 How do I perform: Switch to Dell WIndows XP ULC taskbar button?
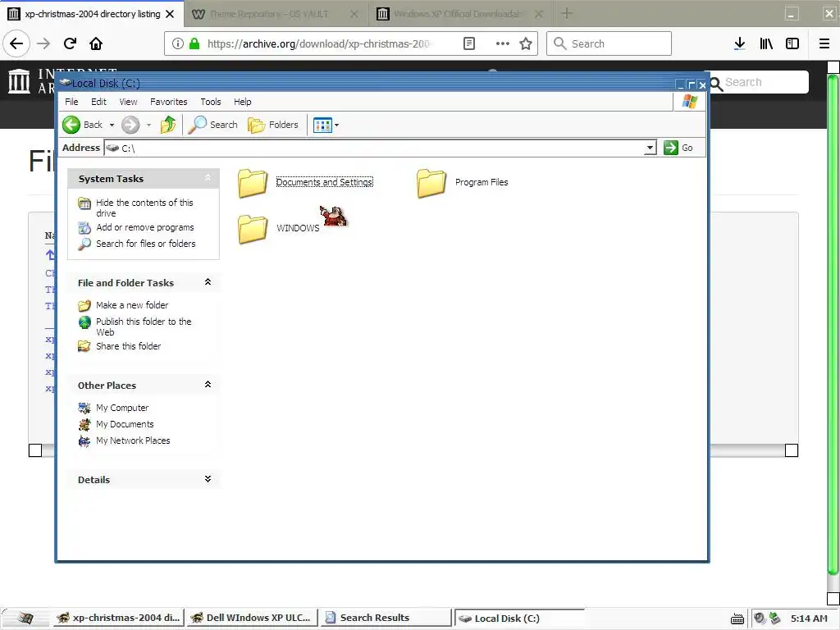click(251, 618)
